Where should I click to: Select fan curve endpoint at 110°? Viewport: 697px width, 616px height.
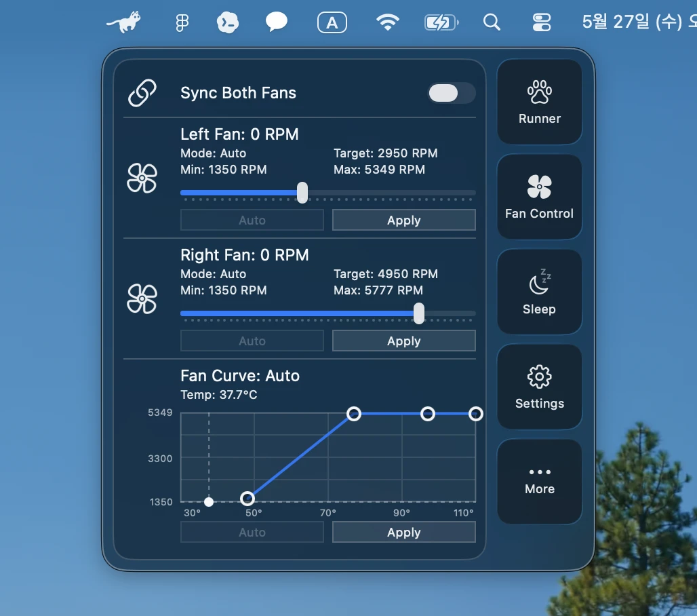click(x=476, y=414)
